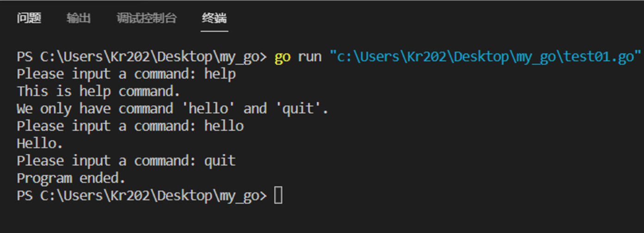
Task: Click the active 终端 (Terminal) tab
Action: pyautogui.click(x=215, y=18)
